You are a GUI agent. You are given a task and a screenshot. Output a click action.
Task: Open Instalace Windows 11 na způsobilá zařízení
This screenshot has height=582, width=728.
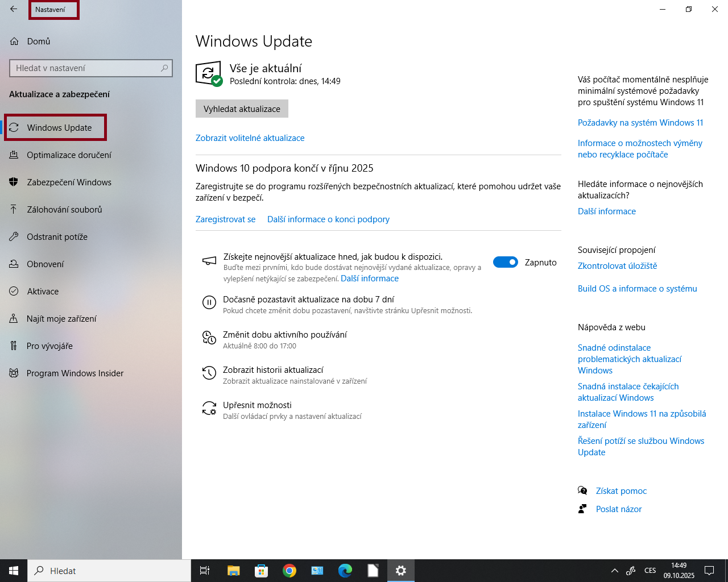coord(642,419)
